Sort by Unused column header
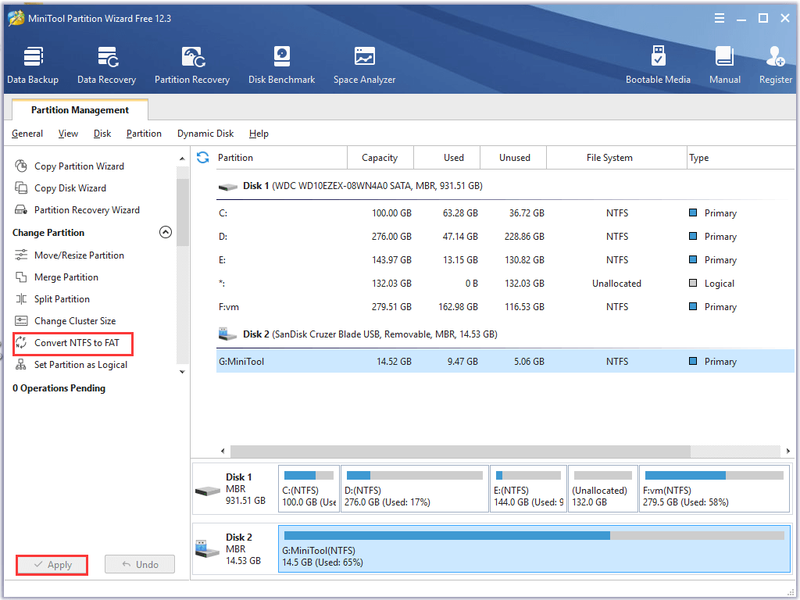Viewport: 800px width, 600px height. pyautogui.click(x=513, y=158)
